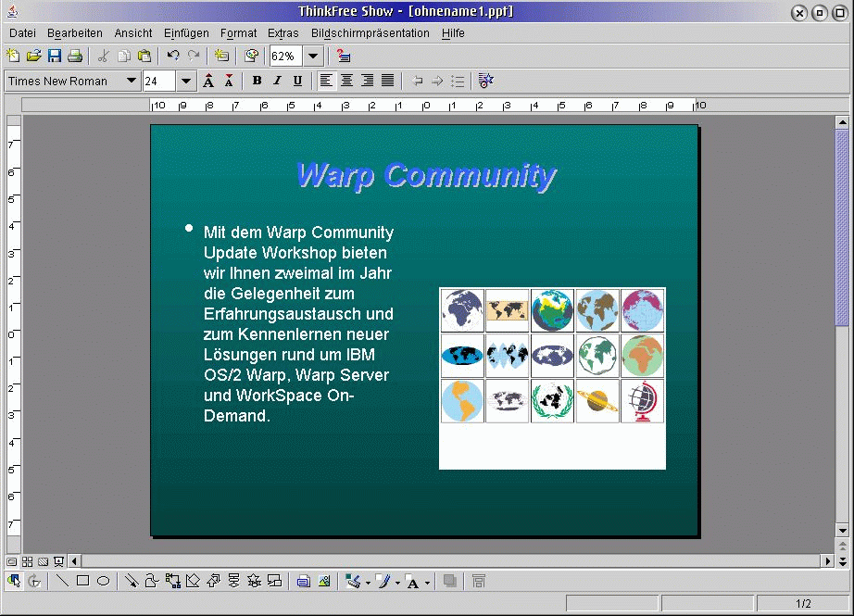
Task: Decrease font size with smaller A icon
Action: pos(229,82)
